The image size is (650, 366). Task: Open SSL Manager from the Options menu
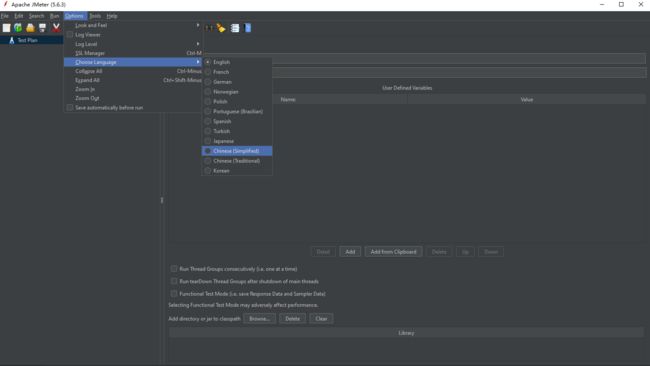tap(133, 53)
